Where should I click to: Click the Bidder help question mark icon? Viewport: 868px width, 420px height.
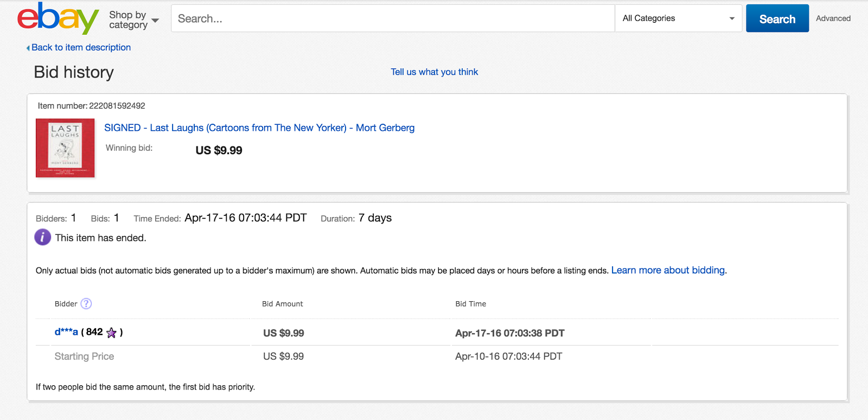pos(86,304)
